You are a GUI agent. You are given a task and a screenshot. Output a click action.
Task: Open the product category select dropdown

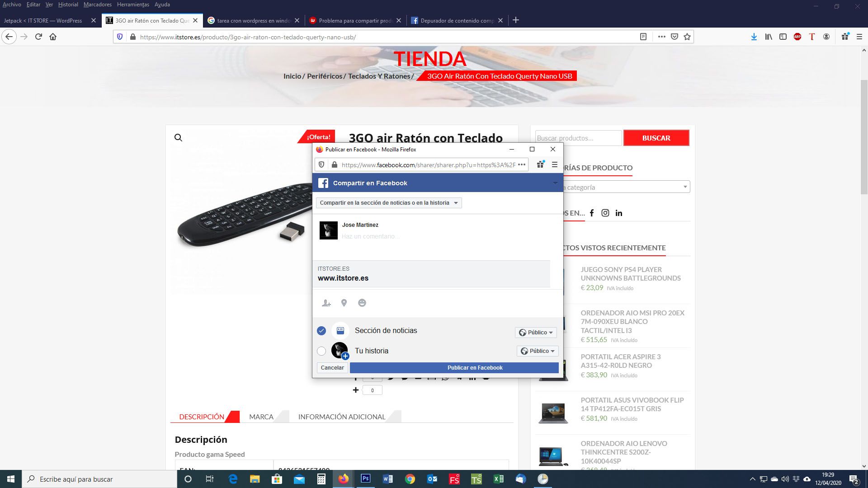pos(627,187)
